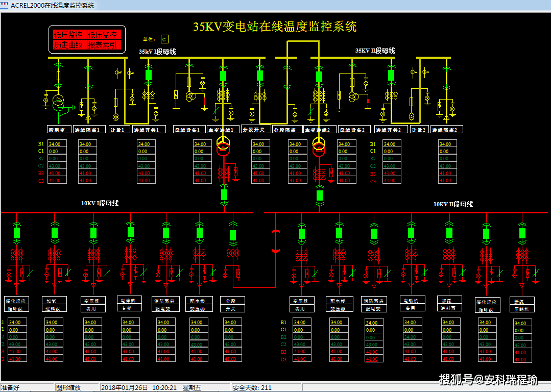Toggle the 进线开关2 green circuit breaker
This screenshot has width=551, height=392.
click(391, 76)
